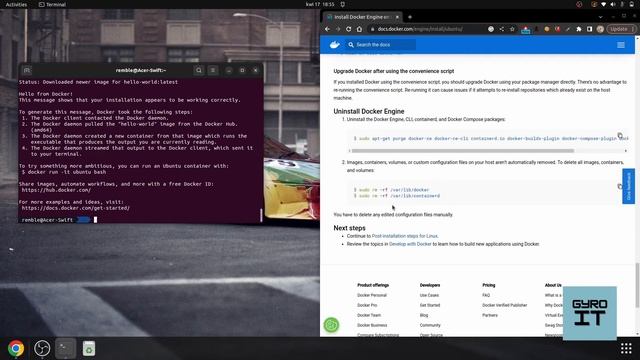This screenshot has width=640, height=360.
Task: Open the Partners footer link
Action: coord(490,315)
